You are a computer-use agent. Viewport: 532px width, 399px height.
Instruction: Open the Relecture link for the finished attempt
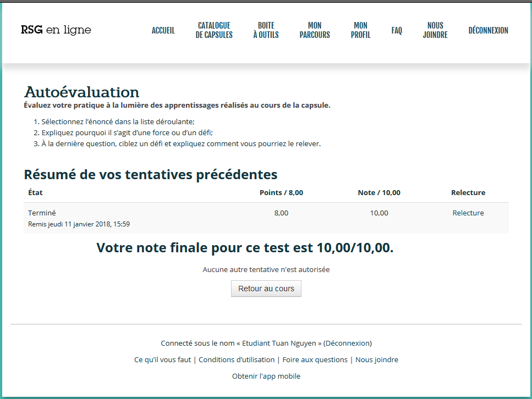[x=468, y=213]
